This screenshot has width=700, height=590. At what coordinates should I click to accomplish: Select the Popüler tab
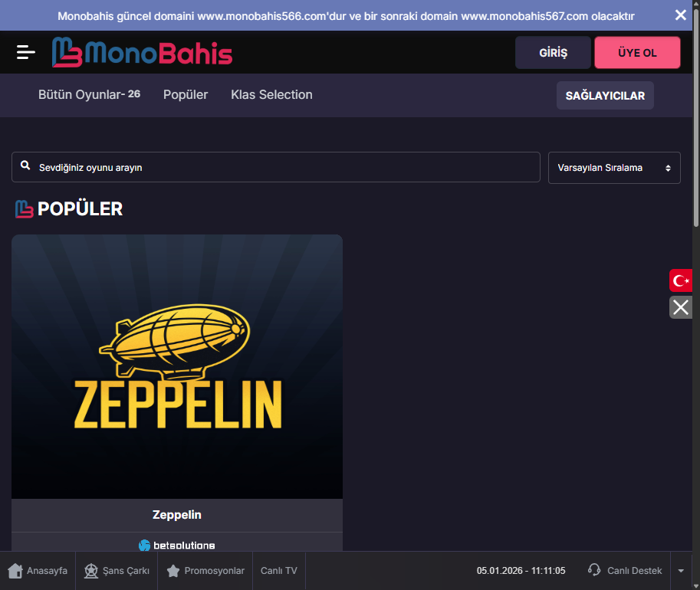(186, 95)
